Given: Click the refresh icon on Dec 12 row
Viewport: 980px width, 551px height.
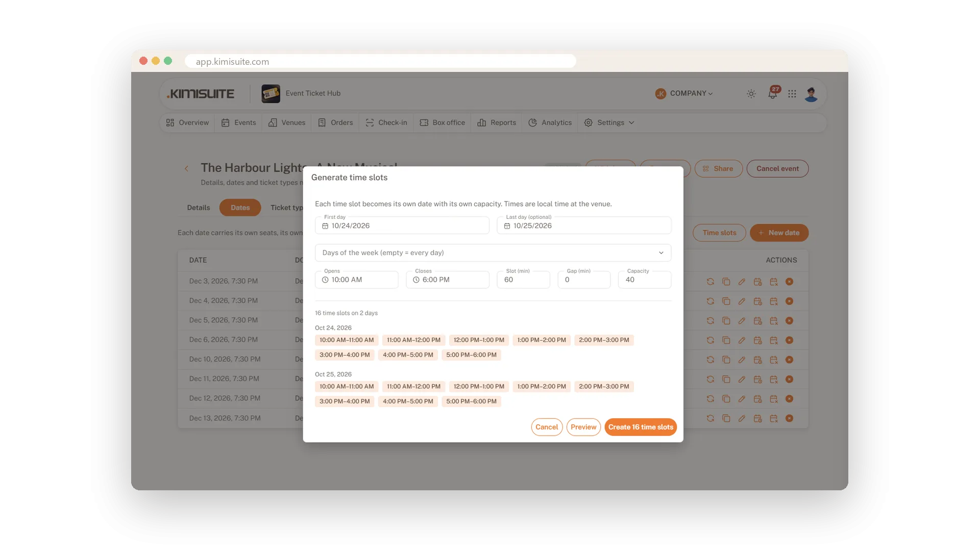Looking at the screenshot, I should click(710, 399).
